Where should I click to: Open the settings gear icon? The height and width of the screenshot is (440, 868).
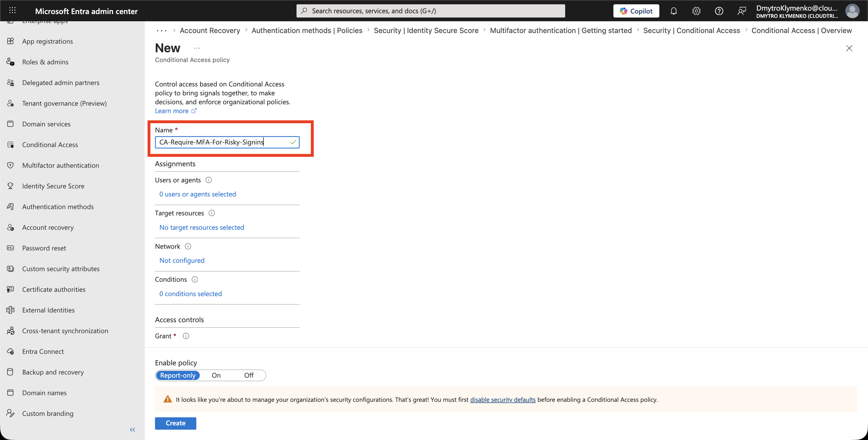click(x=696, y=11)
